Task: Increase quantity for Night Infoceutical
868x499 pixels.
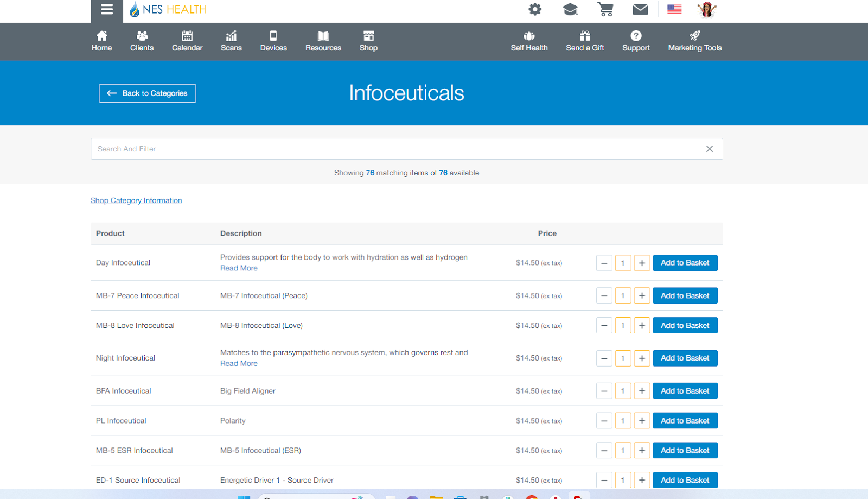Action: click(x=642, y=358)
